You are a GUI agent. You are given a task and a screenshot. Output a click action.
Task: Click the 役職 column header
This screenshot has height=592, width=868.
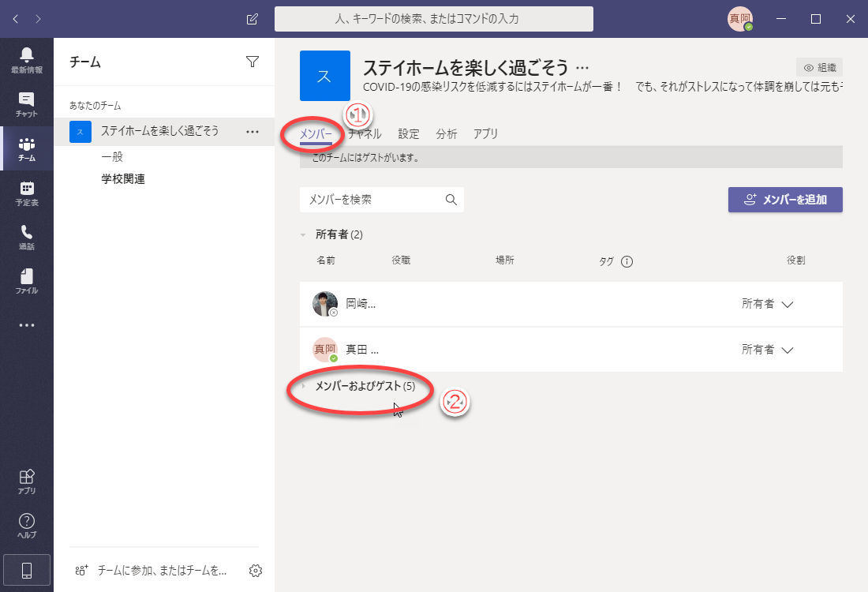pyautogui.click(x=401, y=260)
